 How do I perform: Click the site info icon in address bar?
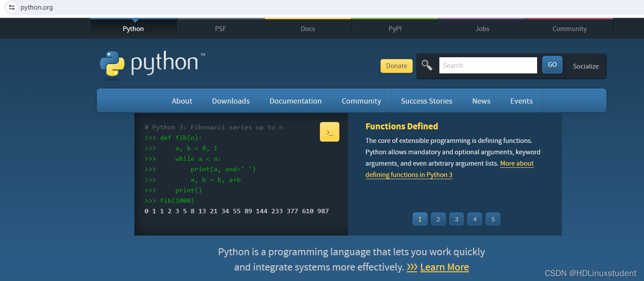click(x=12, y=7)
